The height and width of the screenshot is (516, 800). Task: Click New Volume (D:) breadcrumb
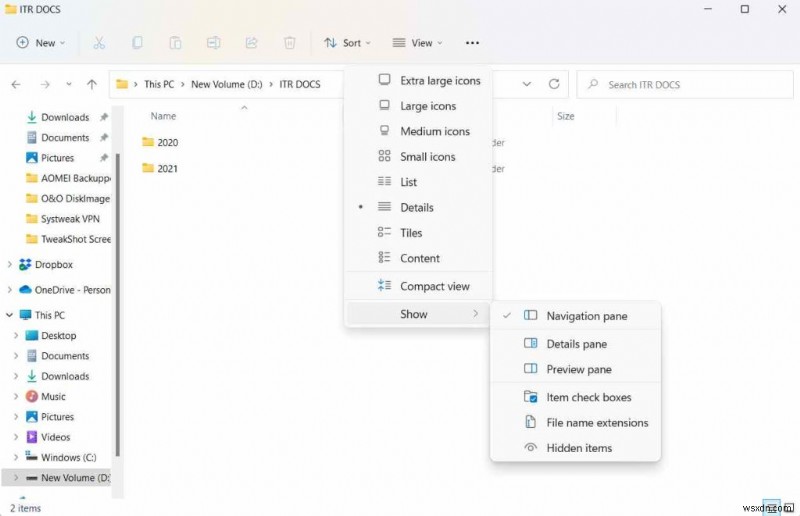[227, 84]
